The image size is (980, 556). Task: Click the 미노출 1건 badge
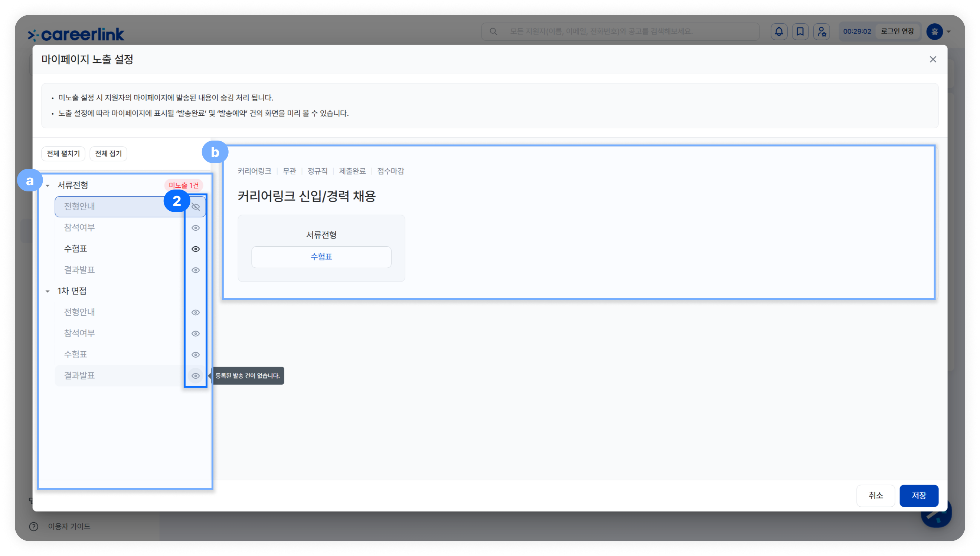coord(184,185)
